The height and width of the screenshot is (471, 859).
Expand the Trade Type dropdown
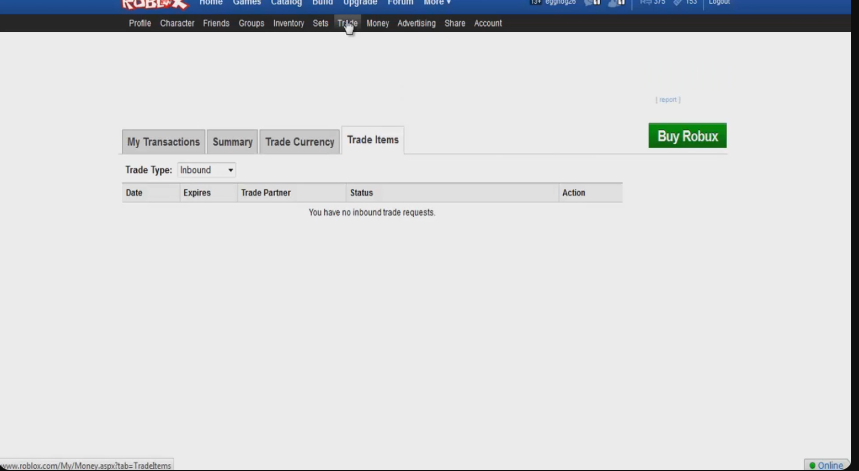point(206,170)
